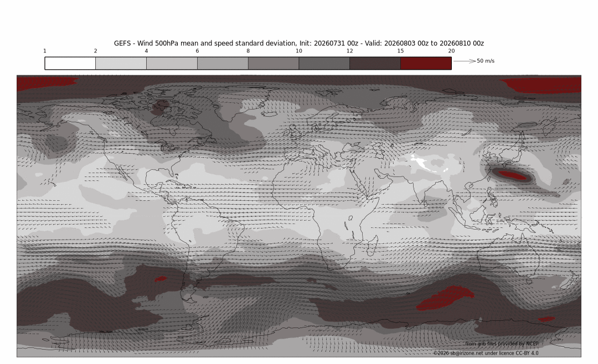Click the 4-6 gray legend segment
This screenshot has height=364, width=598.
click(172, 63)
